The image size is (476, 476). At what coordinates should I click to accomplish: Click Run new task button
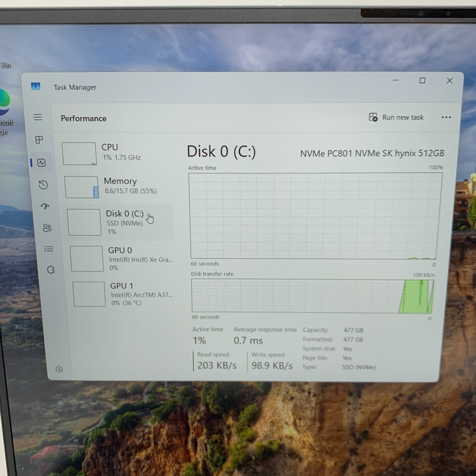[396, 117]
